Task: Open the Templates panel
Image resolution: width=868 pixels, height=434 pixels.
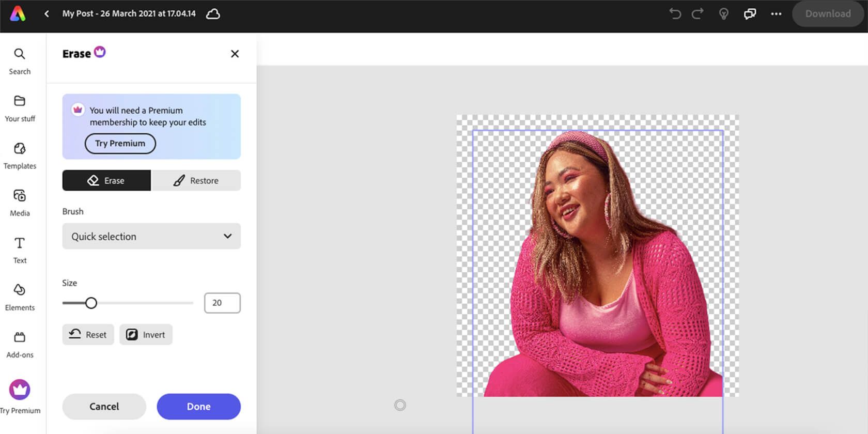Action: (20, 156)
